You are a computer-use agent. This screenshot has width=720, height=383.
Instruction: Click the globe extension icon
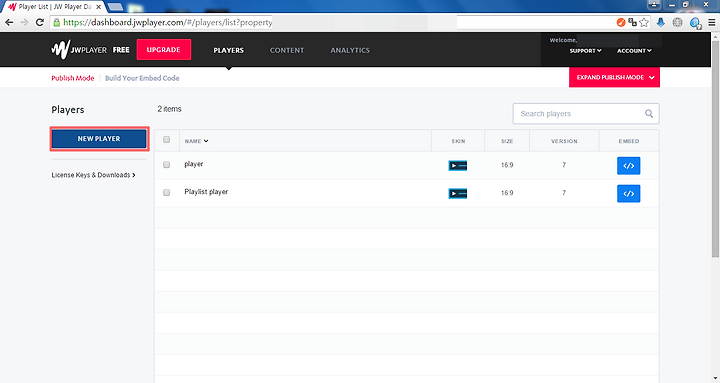click(677, 22)
